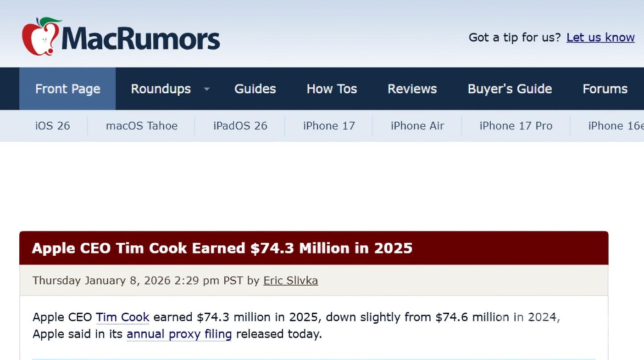
Task: Click the MacRumors apple logo
Action: click(41, 37)
